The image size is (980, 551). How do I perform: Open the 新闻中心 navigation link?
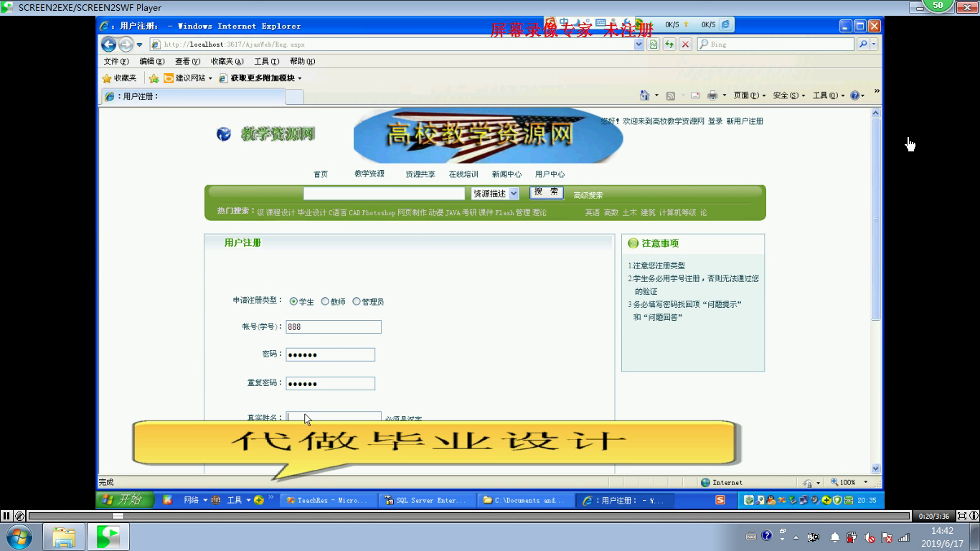pyautogui.click(x=507, y=174)
